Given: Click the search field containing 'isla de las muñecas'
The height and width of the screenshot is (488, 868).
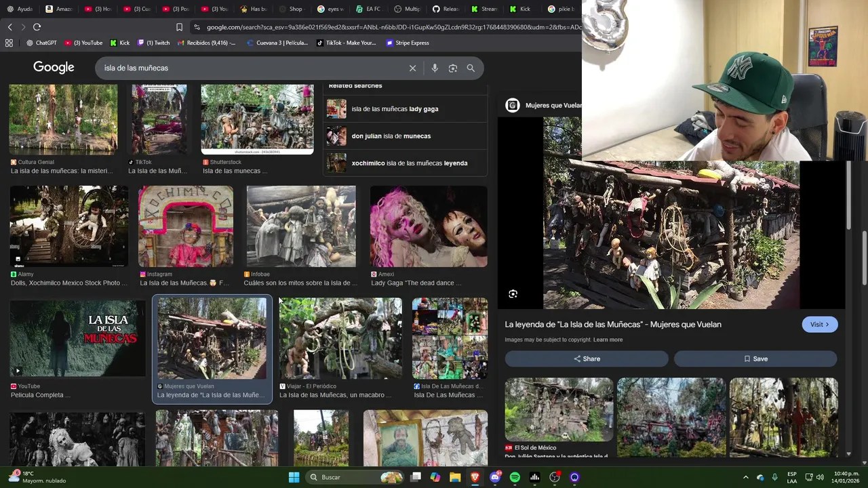Looking at the screenshot, I should (251, 68).
